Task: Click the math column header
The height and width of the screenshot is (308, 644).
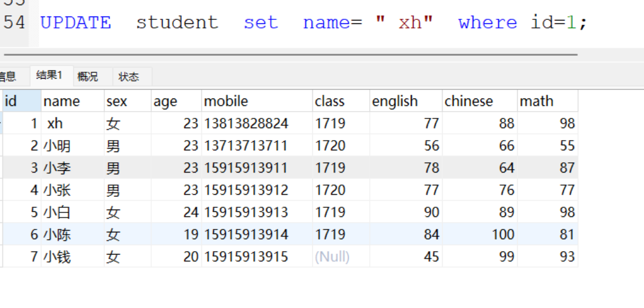Action: (x=548, y=101)
